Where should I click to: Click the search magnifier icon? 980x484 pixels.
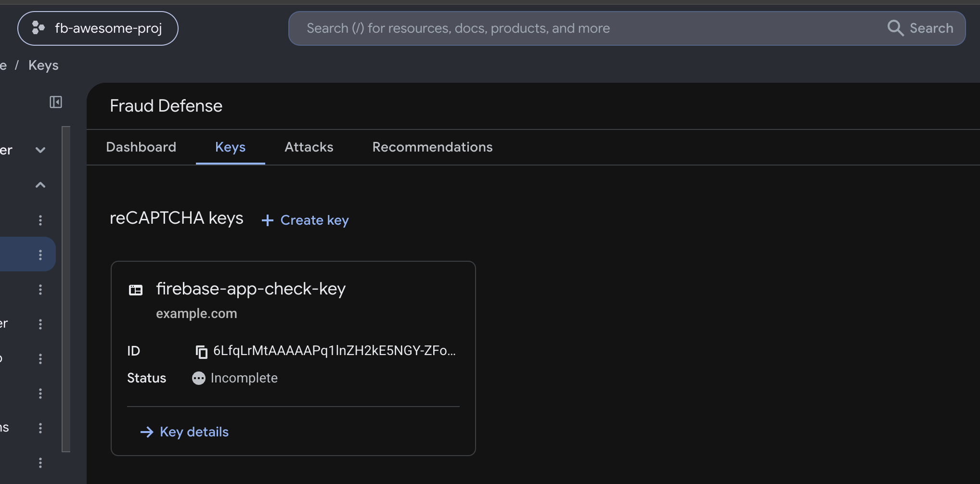(x=895, y=28)
